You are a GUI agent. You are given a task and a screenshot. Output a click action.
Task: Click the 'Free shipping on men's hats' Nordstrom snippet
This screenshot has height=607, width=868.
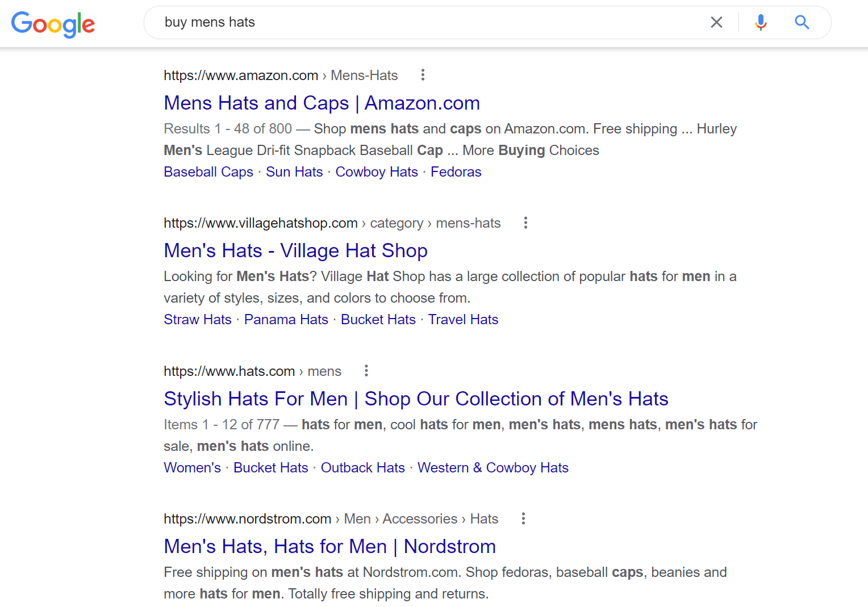pyautogui.click(x=445, y=583)
